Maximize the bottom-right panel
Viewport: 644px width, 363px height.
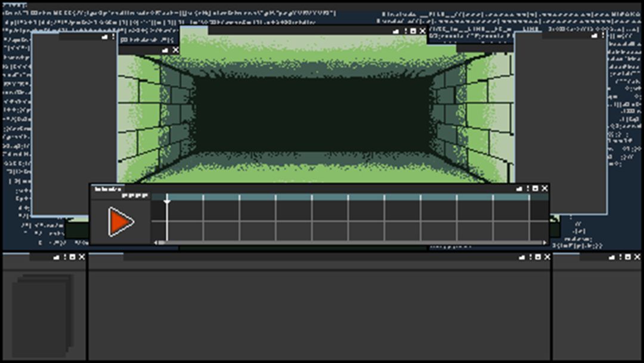coord(628,257)
